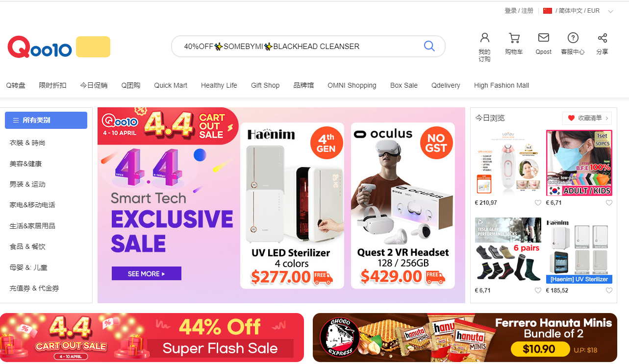Screen dimensions: 629x364
Task: Open the customer service question mark icon
Action: [x=573, y=38]
